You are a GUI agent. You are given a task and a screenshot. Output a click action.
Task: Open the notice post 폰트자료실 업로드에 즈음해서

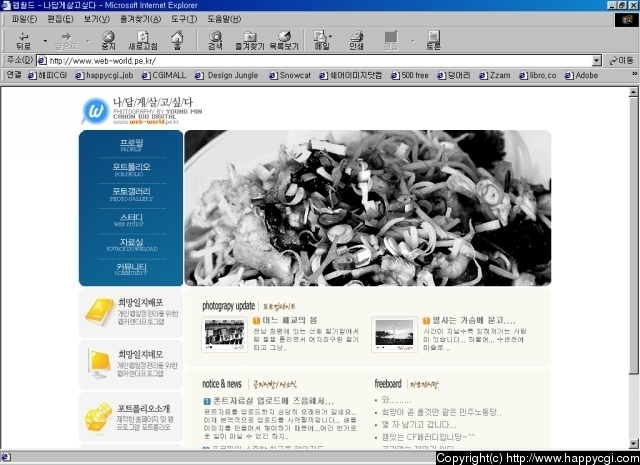(x=273, y=401)
